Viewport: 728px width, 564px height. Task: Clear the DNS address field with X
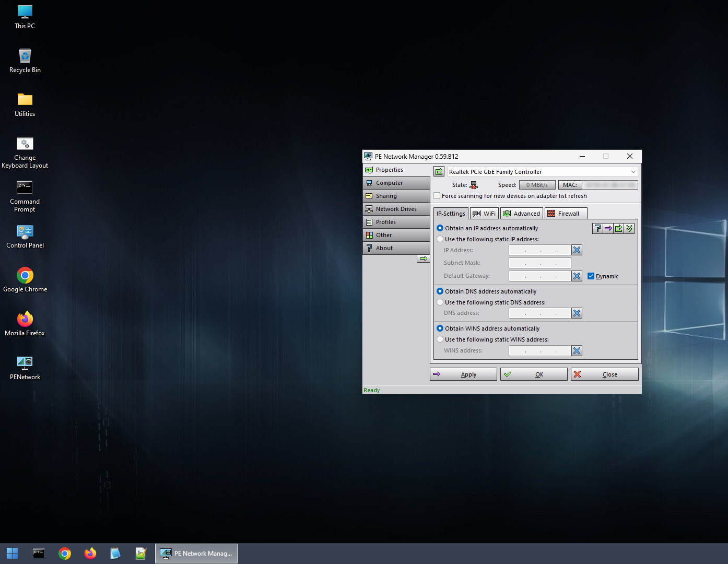click(577, 313)
